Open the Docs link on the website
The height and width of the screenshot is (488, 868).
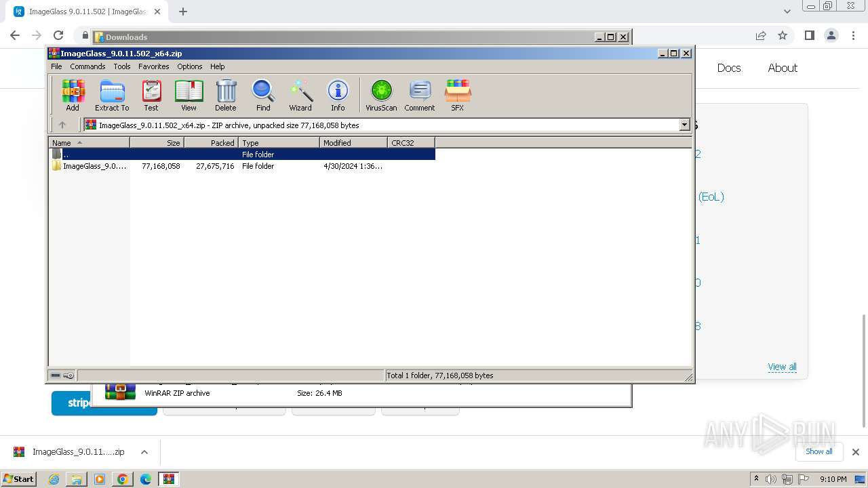[729, 68]
